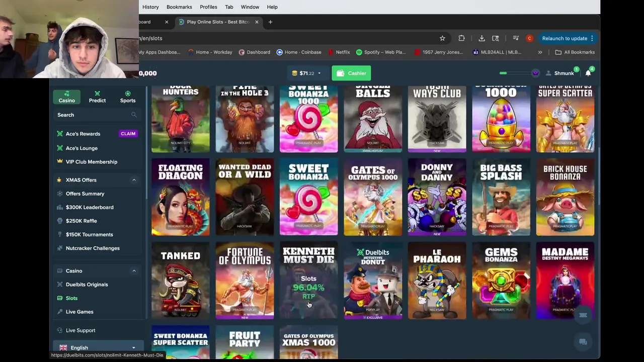
Task: Close the Play Online Slots tab
Action: pos(257,22)
